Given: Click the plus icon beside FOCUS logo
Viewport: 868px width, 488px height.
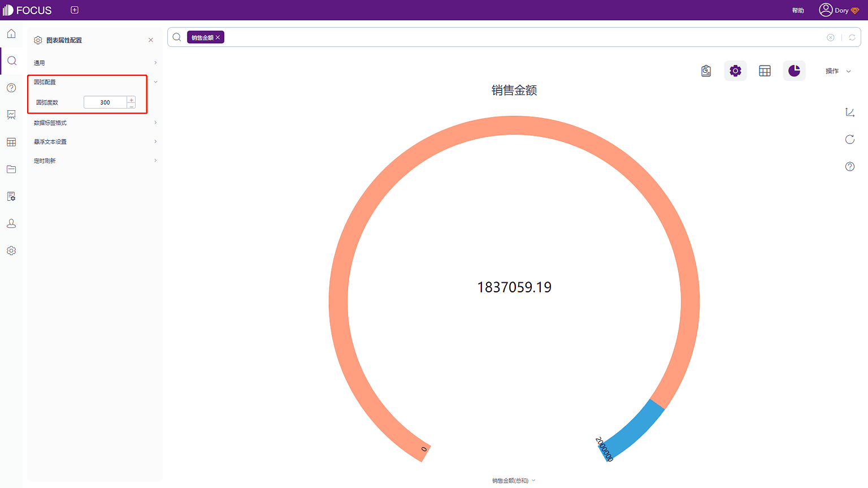Looking at the screenshot, I should 75,10.
